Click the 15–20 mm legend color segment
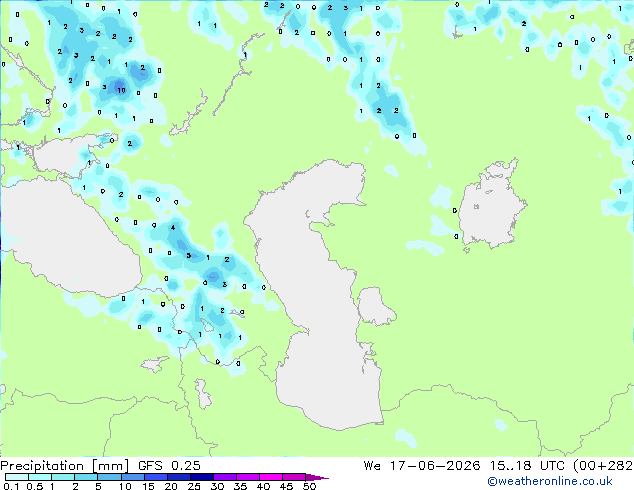 (x=156, y=477)
